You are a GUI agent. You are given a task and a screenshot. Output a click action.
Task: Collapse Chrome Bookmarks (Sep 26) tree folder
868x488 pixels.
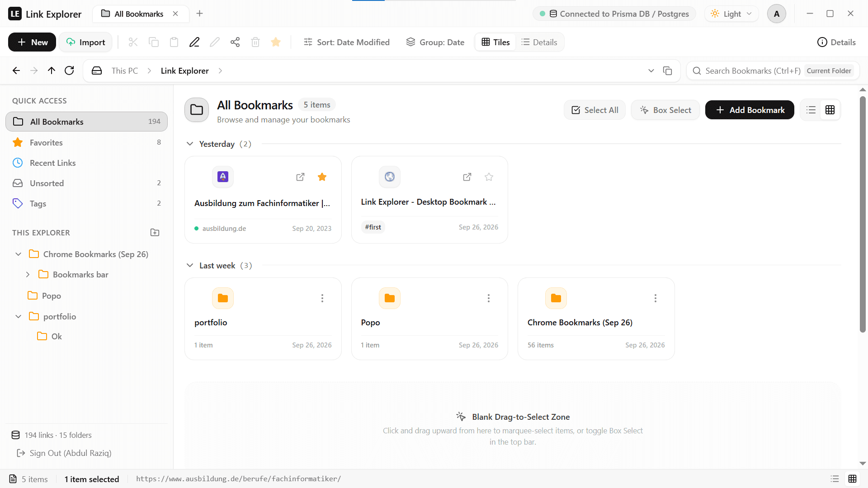click(18, 254)
